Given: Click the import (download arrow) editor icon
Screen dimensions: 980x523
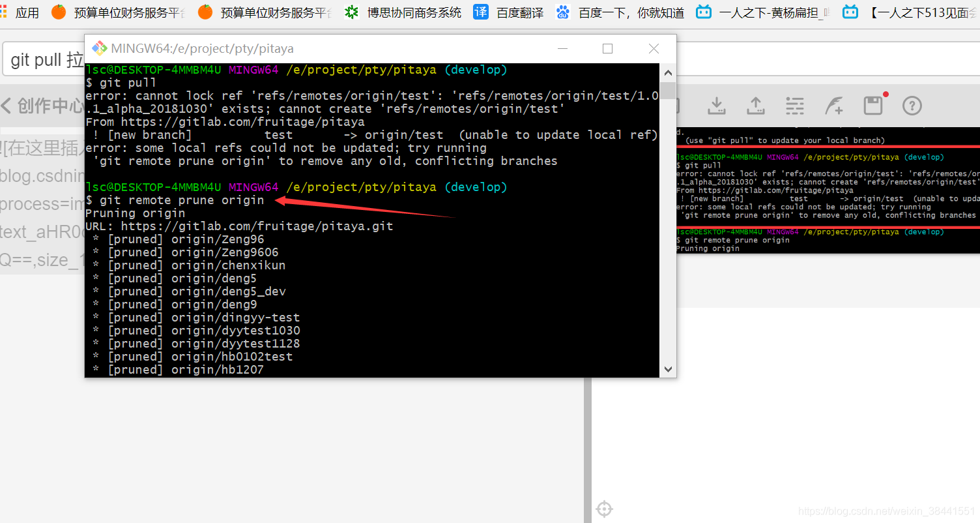Looking at the screenshot, I should pyautogui.click(x=717, y=106).
